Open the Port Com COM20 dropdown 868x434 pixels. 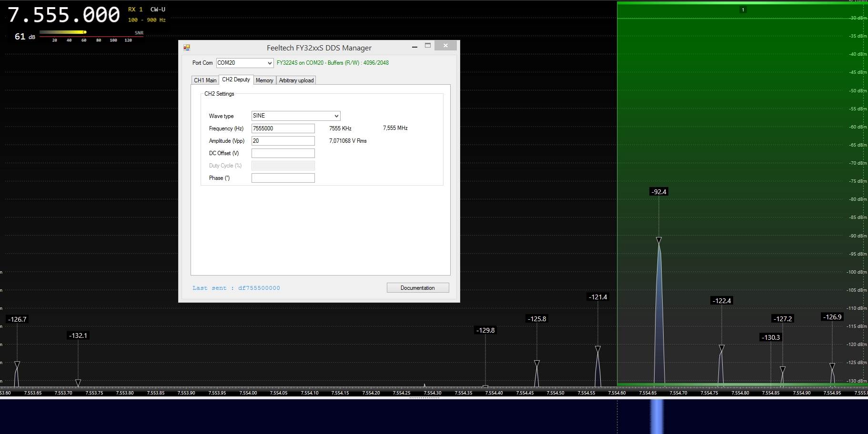click(245, 63)
